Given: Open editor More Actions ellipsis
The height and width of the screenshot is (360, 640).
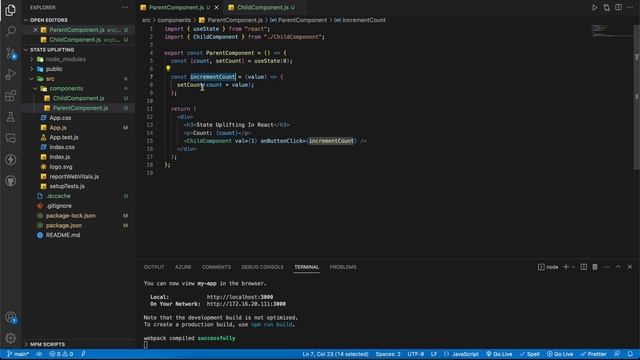Looking at the screenshot, I should point(630,7).
